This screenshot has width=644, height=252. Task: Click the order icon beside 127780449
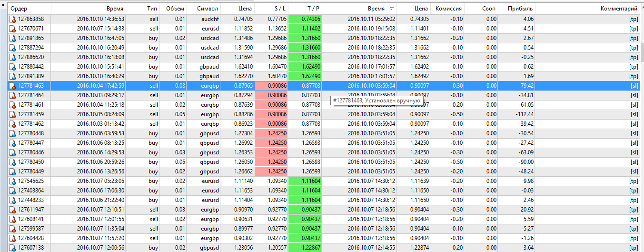(13, 171)
